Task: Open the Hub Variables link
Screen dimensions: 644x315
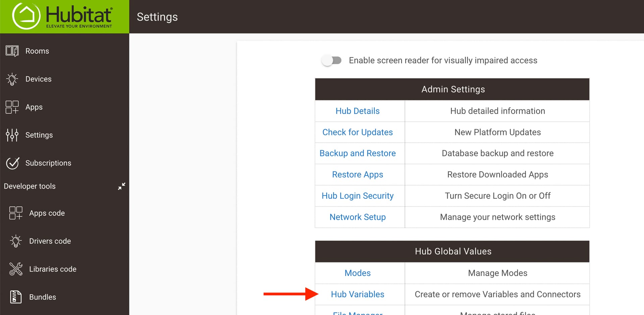Action: coord(358,294)
